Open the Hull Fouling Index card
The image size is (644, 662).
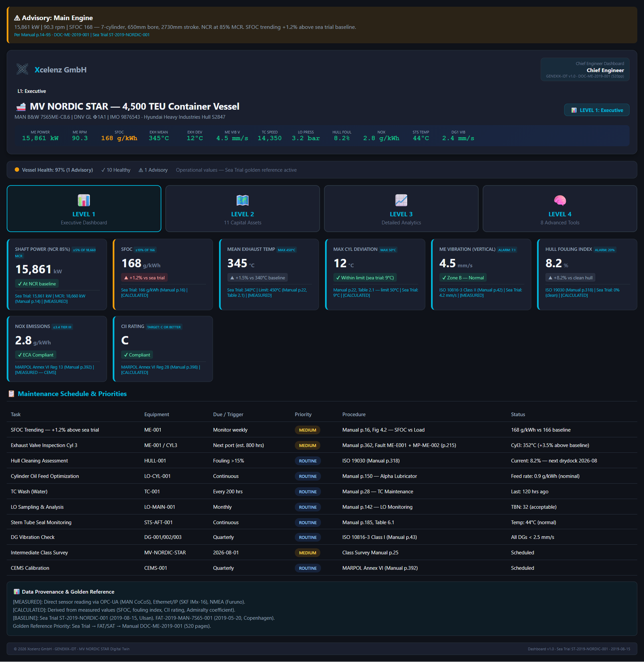[x=587, y=274]
